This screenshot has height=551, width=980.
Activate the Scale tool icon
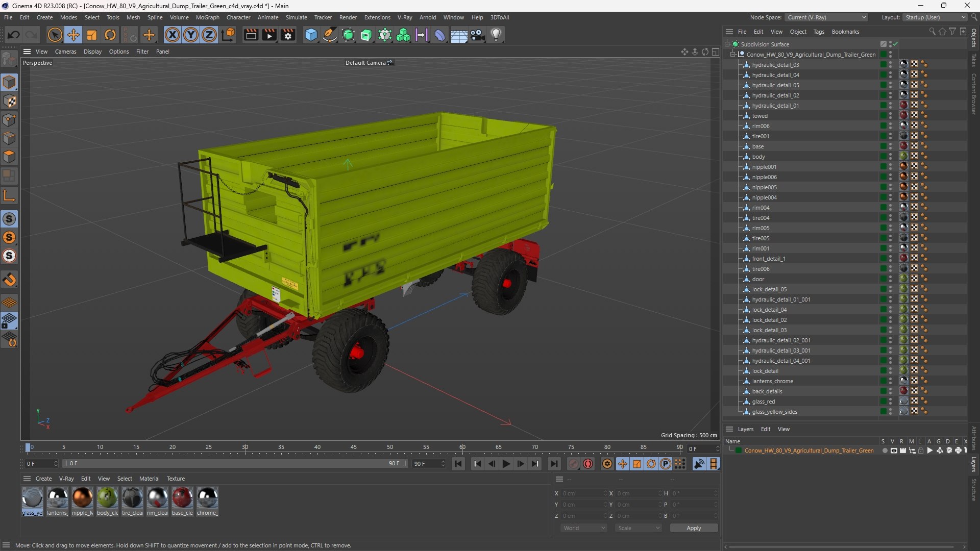[x=92, y=35]
